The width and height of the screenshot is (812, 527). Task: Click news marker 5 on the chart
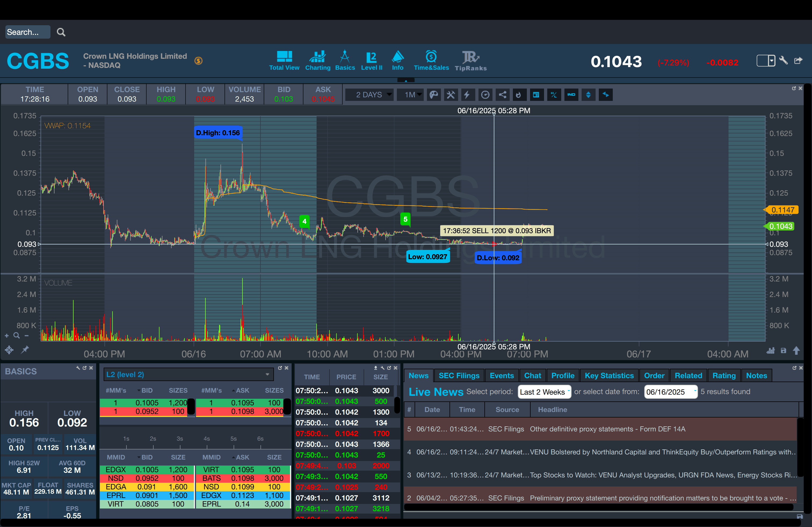point(405,219)
